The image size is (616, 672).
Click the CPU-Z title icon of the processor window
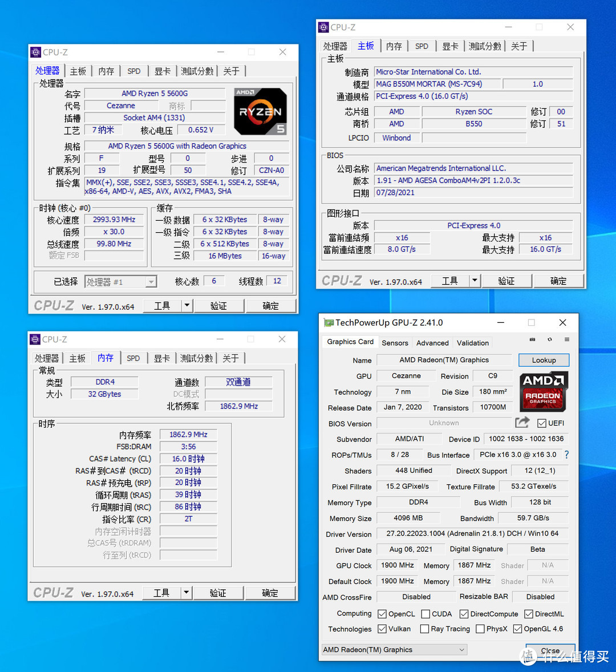(35, 52)
